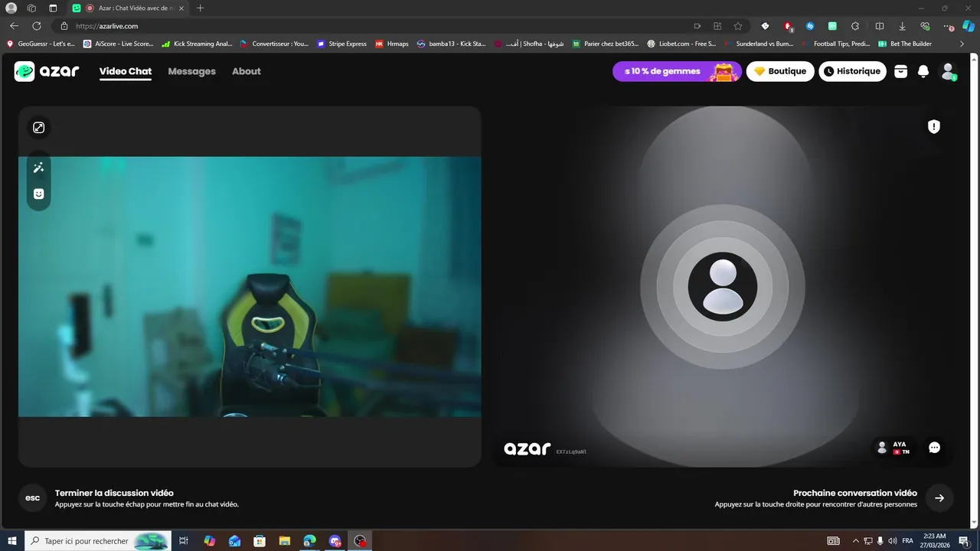Open the Copilot sidebar icon

(969, 26)
